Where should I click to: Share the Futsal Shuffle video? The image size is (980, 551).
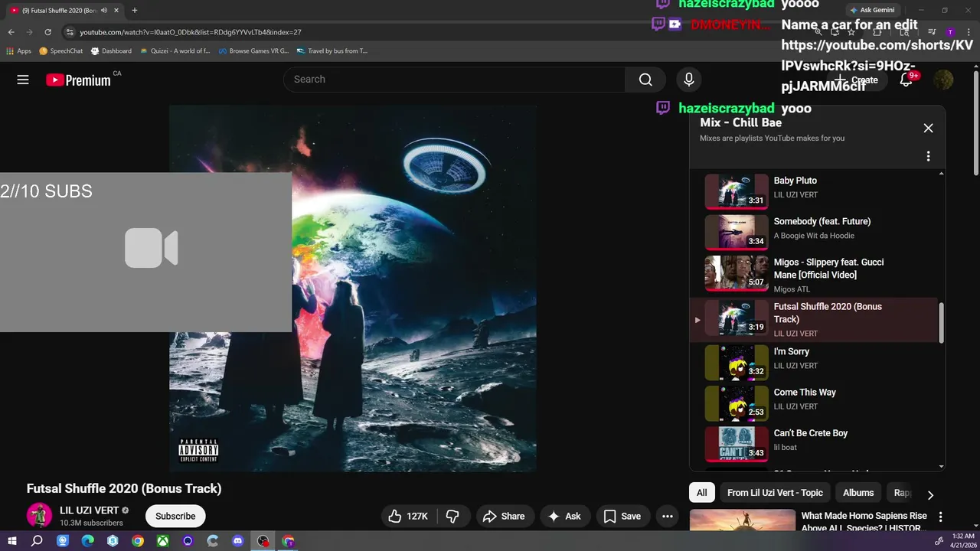pyautogui.click(x=504, y=517)
